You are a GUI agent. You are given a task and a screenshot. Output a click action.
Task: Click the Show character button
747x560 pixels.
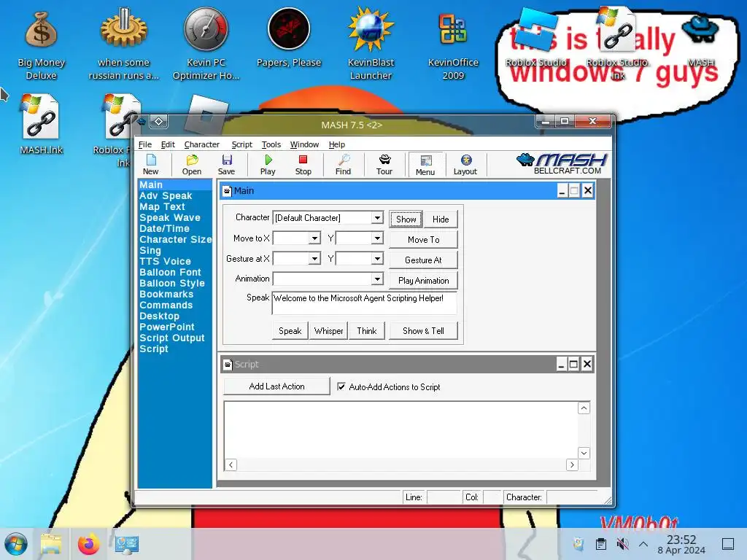(406, 219)
